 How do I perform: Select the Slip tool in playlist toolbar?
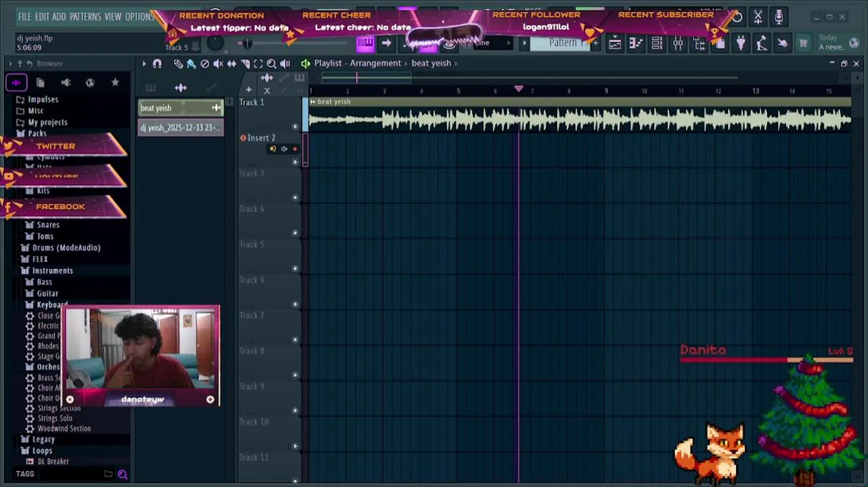pyautogui.click(x=232, y=63)
